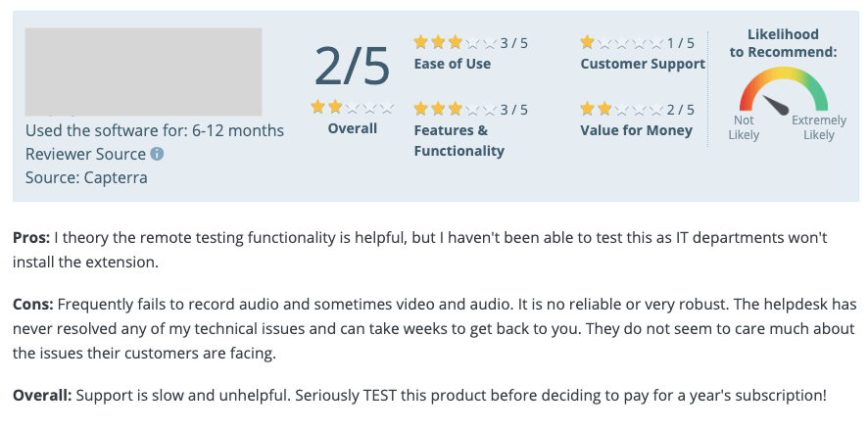Click the Overall summary heading text
Viewport: 868px width, 431px height.
(x=43, y=396)
